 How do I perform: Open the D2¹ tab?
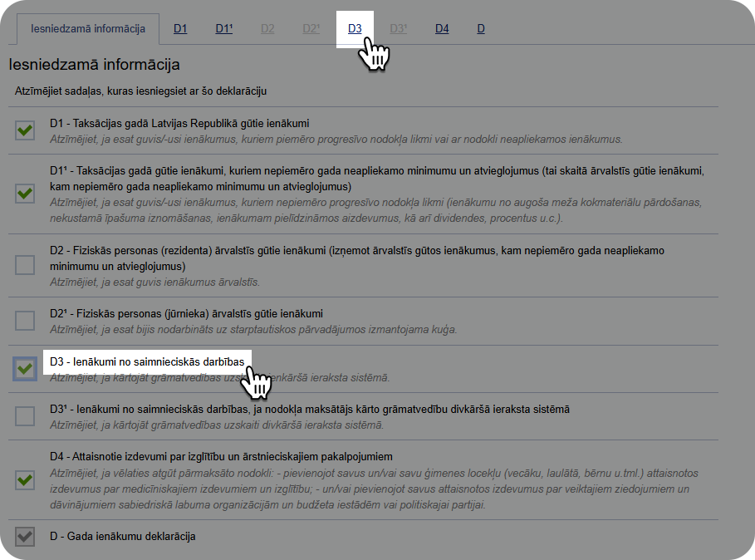(x=310, y=27)
